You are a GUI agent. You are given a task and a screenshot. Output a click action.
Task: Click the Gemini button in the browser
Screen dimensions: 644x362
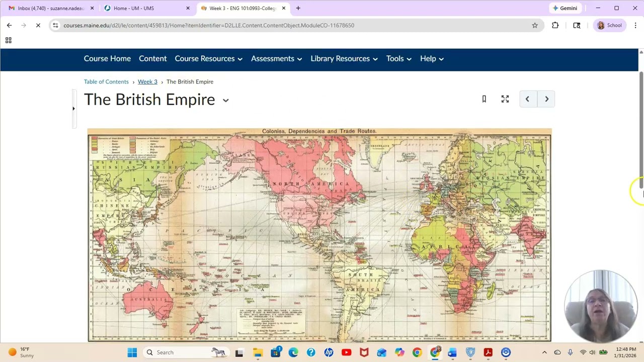click(565, 8)
